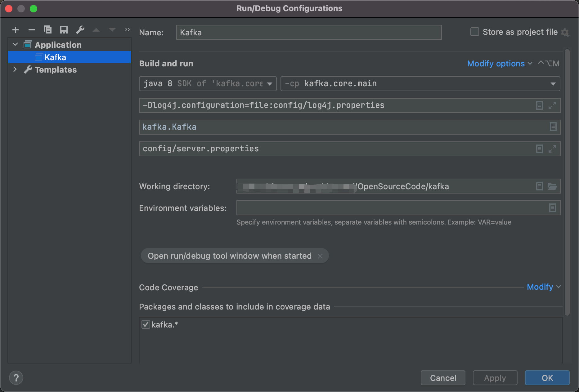Open the VM options macro list icon
Viewport: 579px width, 392px height.
point(540,105)
